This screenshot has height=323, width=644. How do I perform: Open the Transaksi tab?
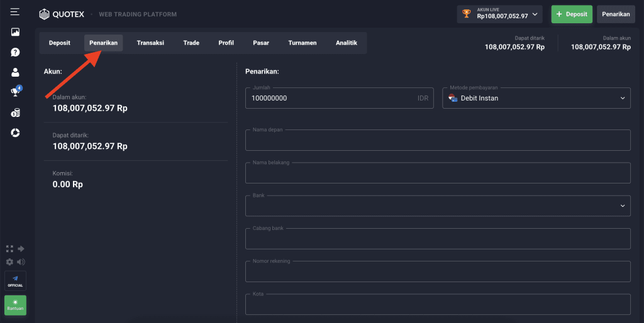click(150, 43)
